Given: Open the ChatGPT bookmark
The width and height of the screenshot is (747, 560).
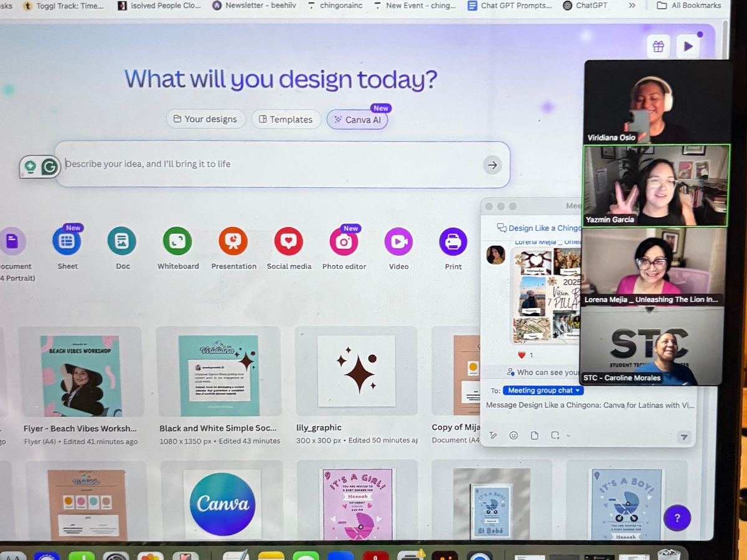Looking at the screenshot, I should tap(585, 5).
